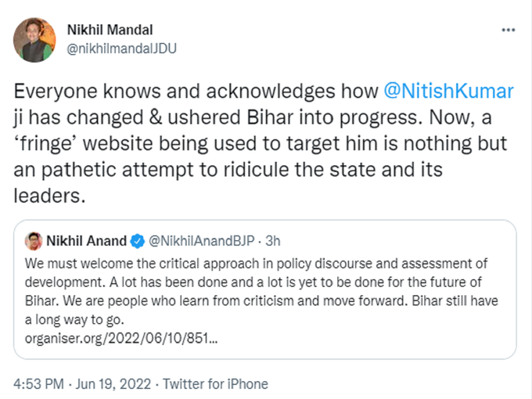This screenshot has width=532, height=399.
Task: Click the main tweet text paragraph
Action: pyautogui.click(x=264, y=143)
